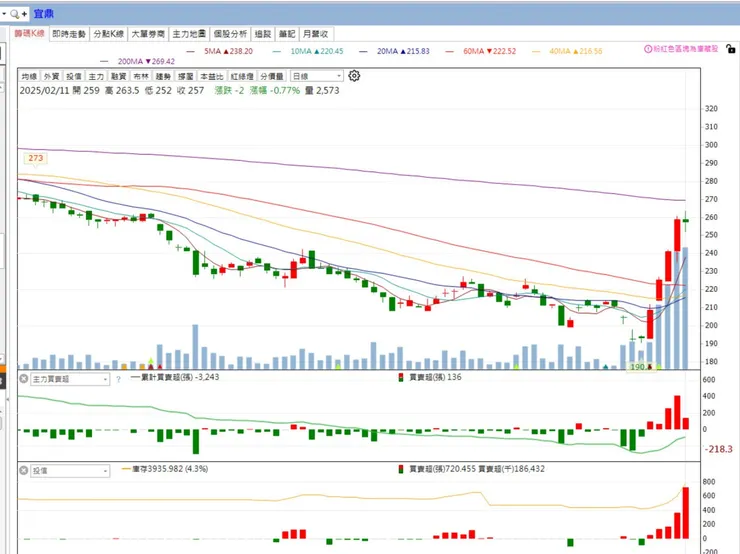Screen dimensions: 740x554
Task: Switch to the 主力地圖 tab
Action: 189,34
